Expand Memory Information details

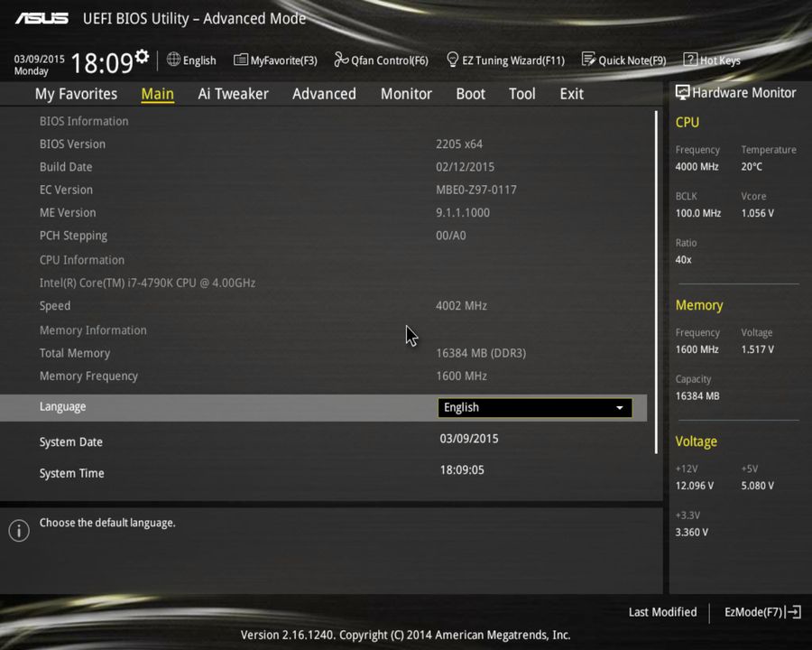tap(93, 330)
